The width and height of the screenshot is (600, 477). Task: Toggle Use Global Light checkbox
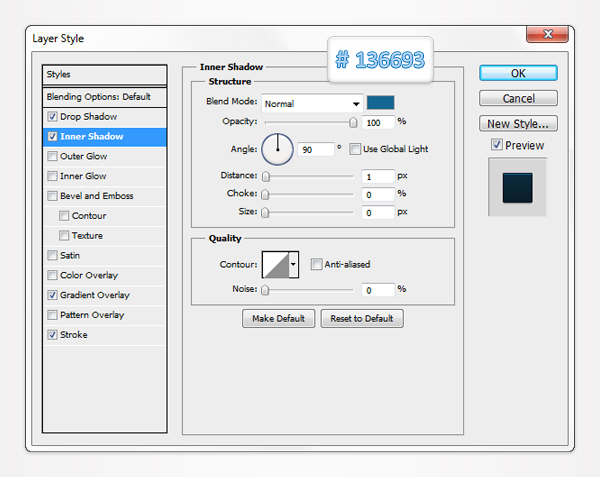click(356, 149)
